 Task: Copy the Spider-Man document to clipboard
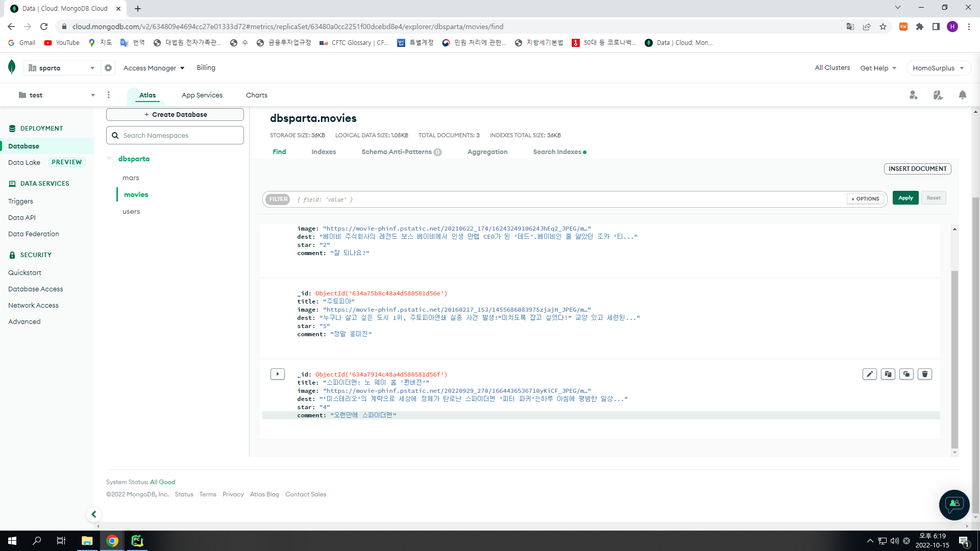click(888, 374)
